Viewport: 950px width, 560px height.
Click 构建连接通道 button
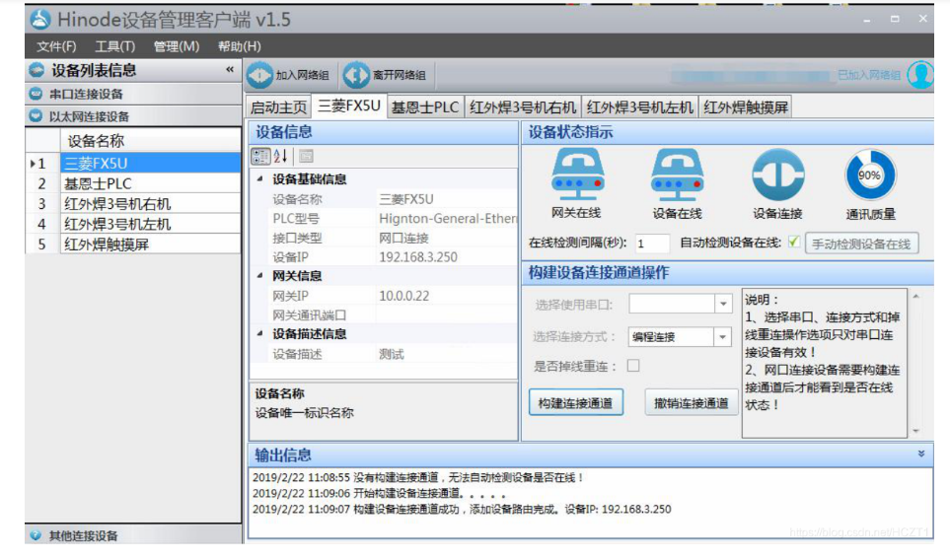coord(575,402)
